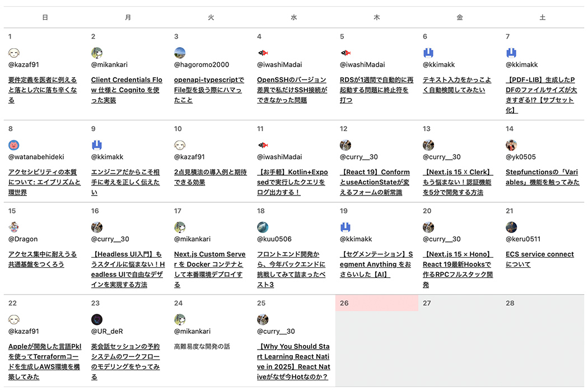Click UR_deR dark avatar on day 23
Image resolution: width=588 pixels, height=391 pixels.
click(x=97, y=320)
